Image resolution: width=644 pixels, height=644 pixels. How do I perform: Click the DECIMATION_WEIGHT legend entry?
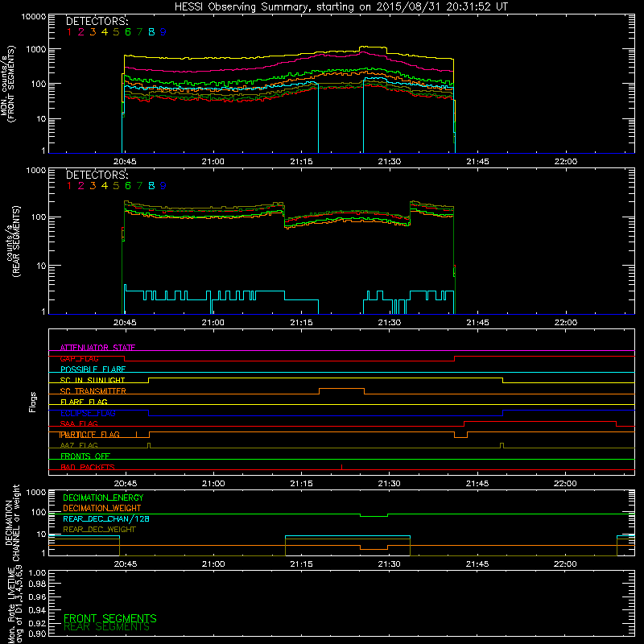pyautogui.click(x=102, y=508)
